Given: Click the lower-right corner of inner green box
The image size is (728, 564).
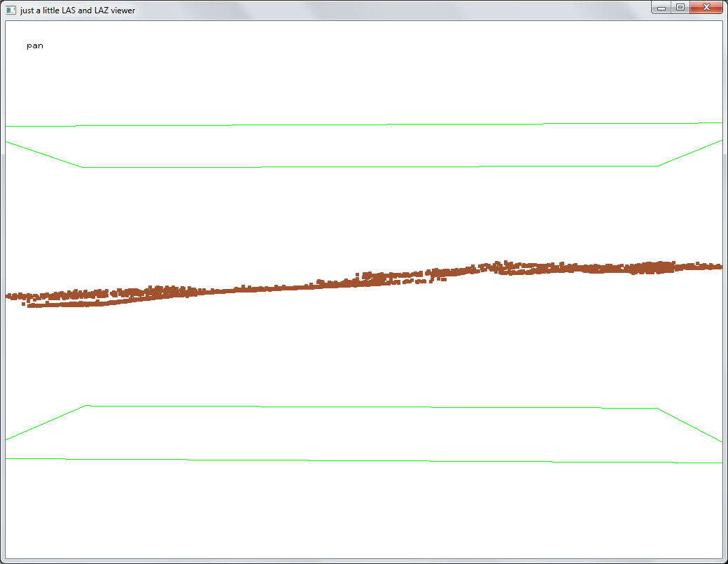Looking at the screenshot, I should pyautogui.click(x=657, y=409).
